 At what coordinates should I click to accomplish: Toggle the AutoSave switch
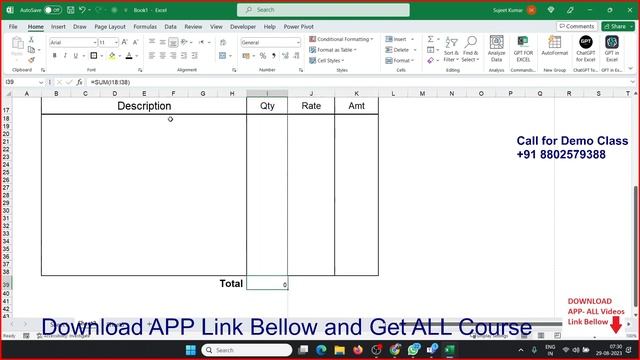tap(53, 10)
